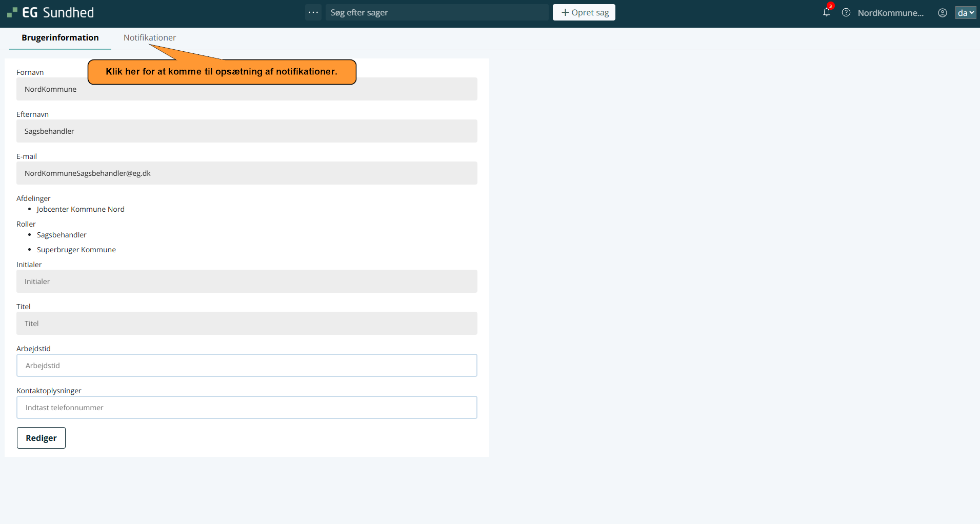Click the orange notification setup tooltip

[222, 72]
